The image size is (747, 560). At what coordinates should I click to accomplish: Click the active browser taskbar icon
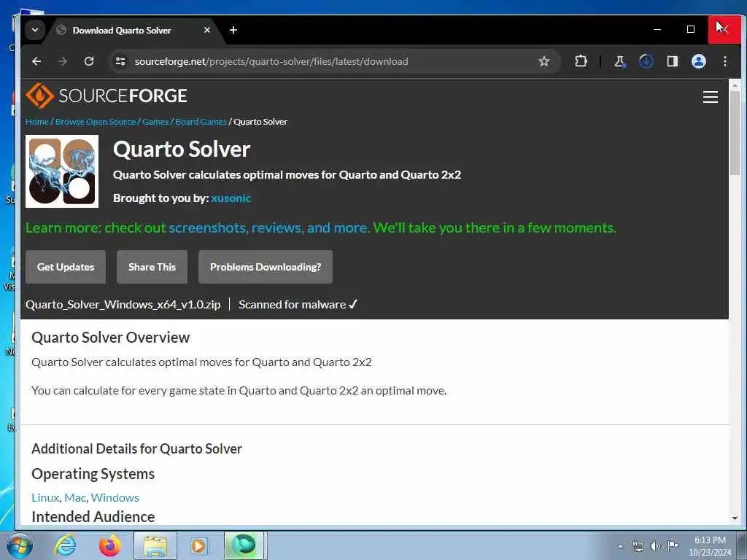tap(244, 545)
